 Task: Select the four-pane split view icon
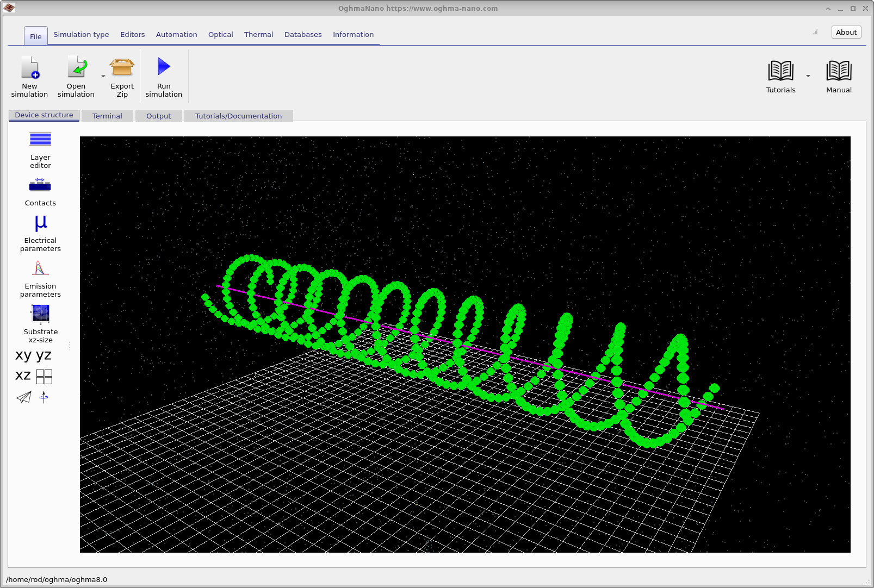(44, 377)
